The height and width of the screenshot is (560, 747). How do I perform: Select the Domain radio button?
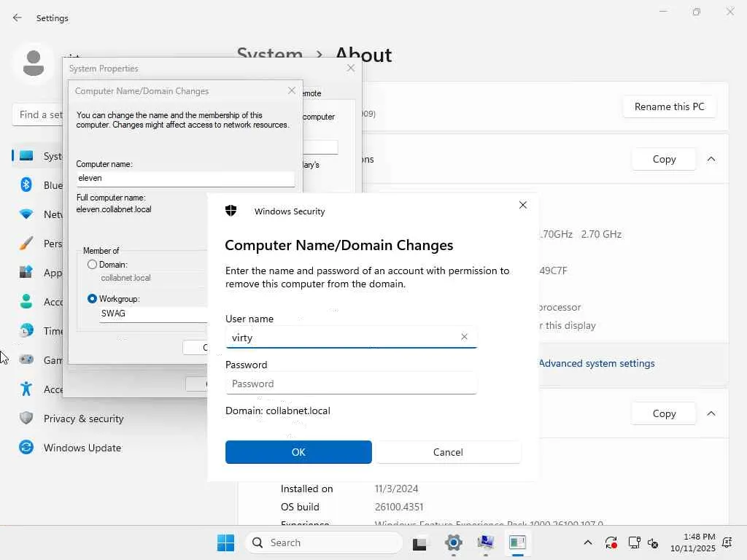pyautogui.click(x=93, y=264)
